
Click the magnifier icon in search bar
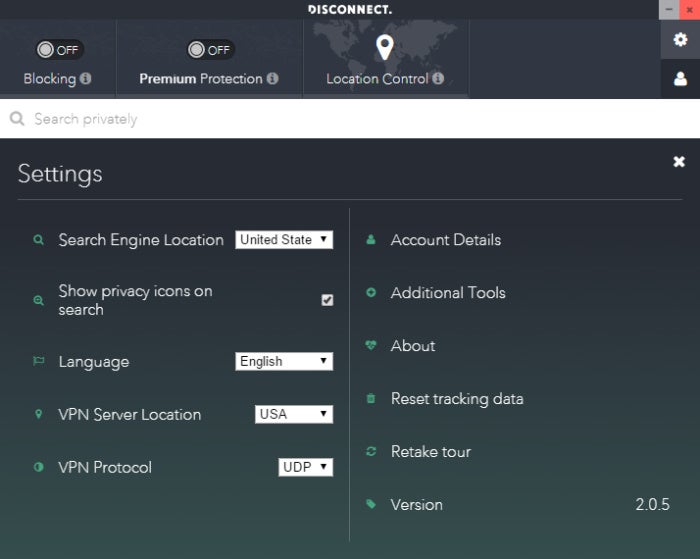click(x=17, y=119)
